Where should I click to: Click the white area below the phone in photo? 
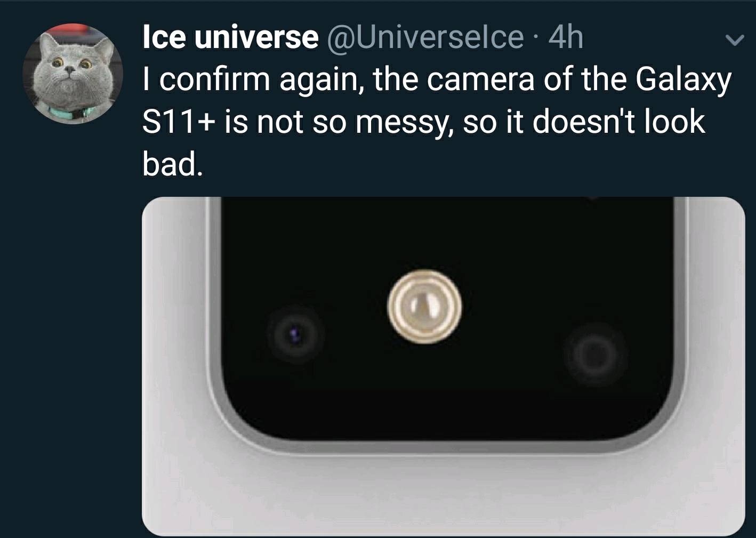click(x=443, y=496)
